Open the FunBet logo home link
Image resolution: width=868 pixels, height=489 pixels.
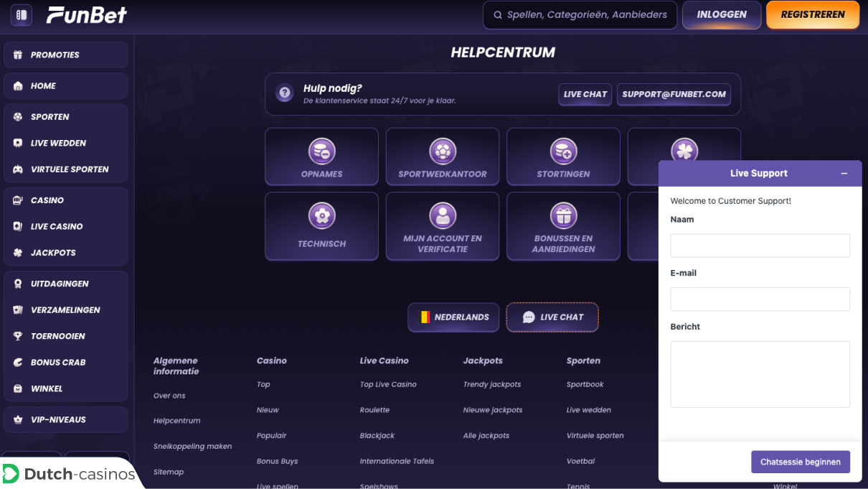[x=87, y=14]
